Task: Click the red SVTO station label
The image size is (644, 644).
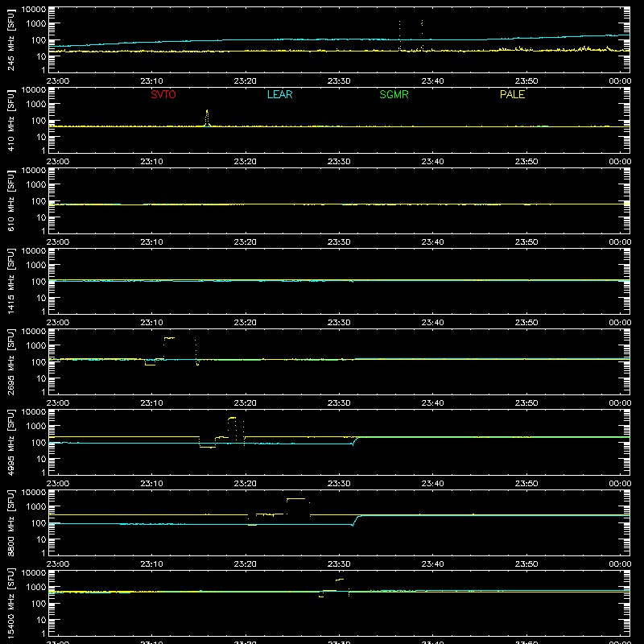Action: click(x=163, y=94)
